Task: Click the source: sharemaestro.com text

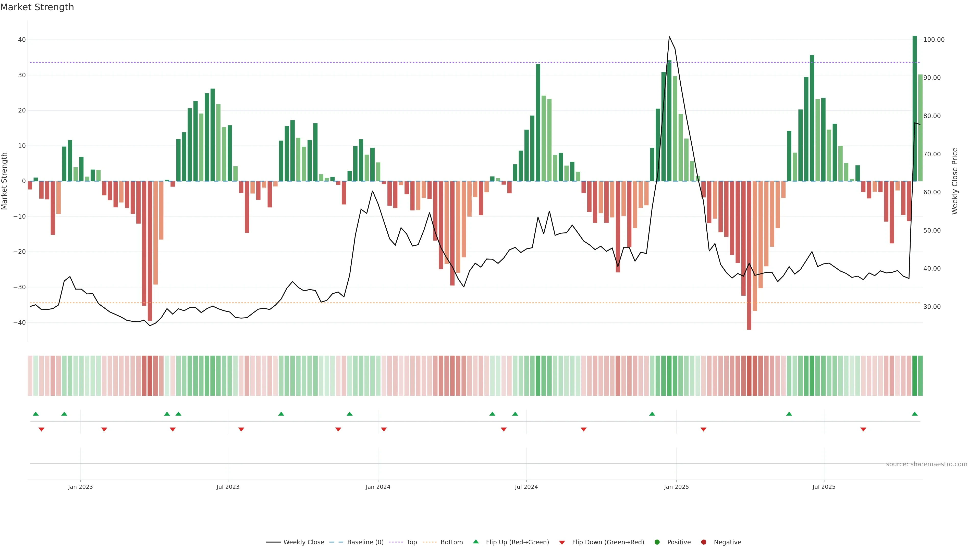Action: [926, 464]
